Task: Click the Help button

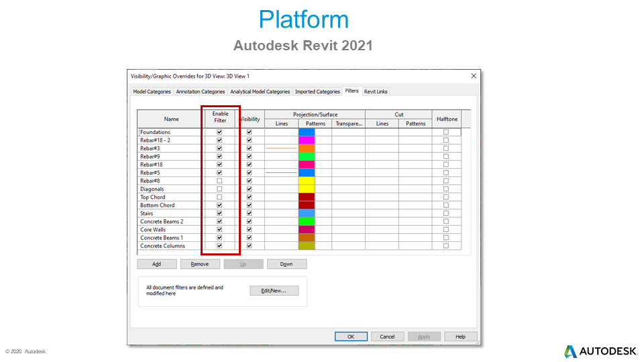Action: tap(460, 337)
